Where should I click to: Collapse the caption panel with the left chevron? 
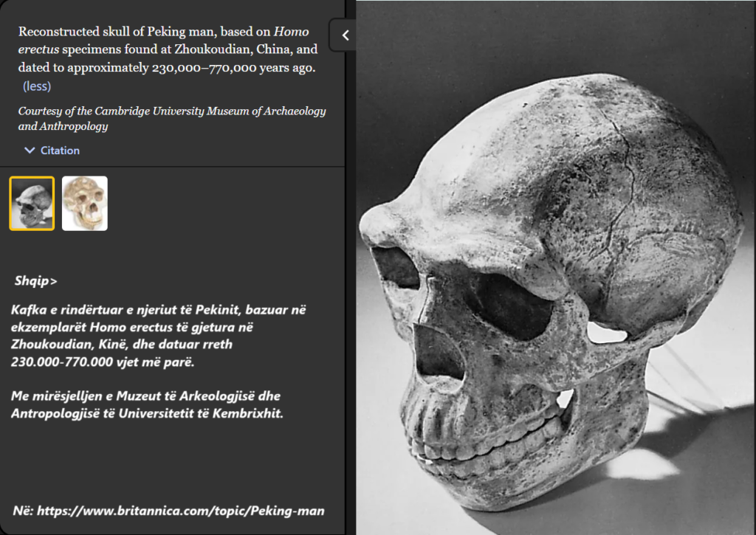pos(346,35)
